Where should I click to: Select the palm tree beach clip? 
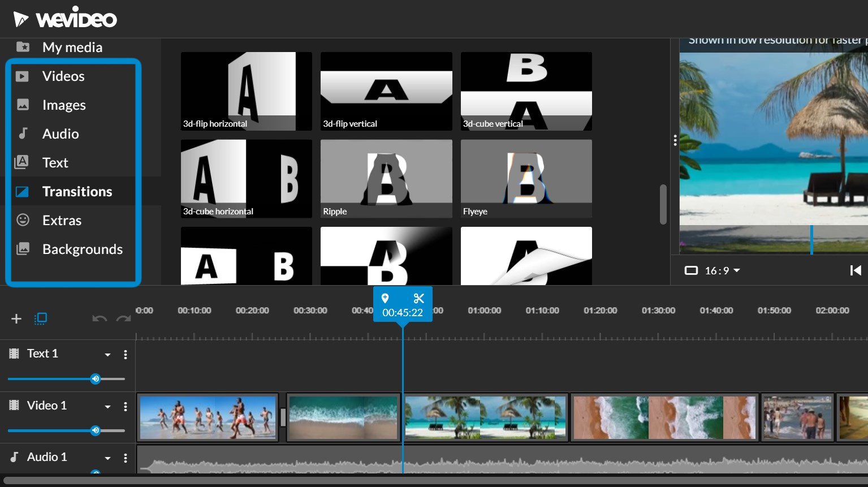pos(485,417)
